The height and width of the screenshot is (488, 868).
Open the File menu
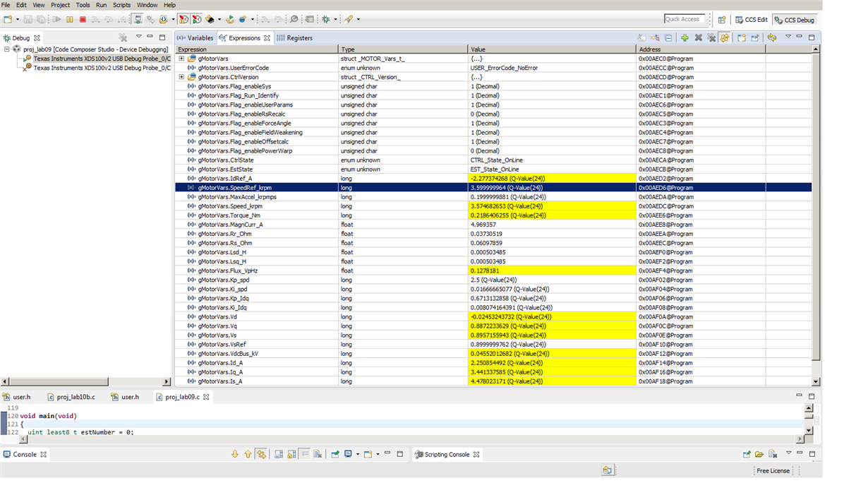(6, 5)
